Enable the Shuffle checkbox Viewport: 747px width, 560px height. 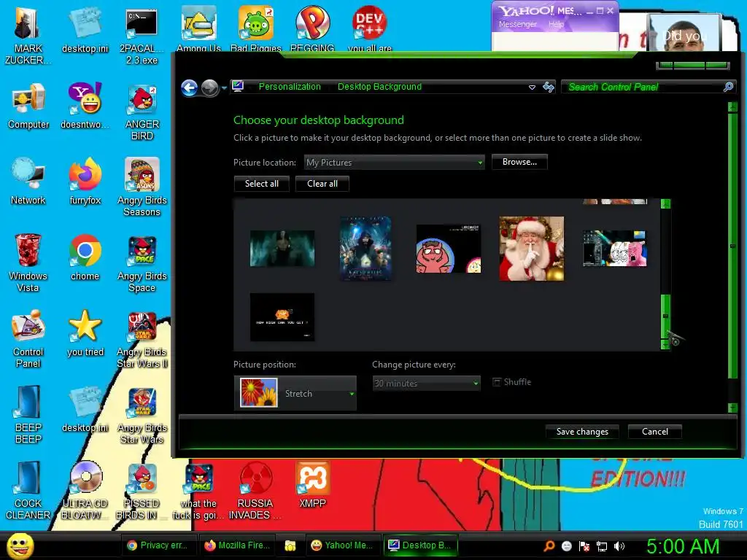[x=497, y=382]
